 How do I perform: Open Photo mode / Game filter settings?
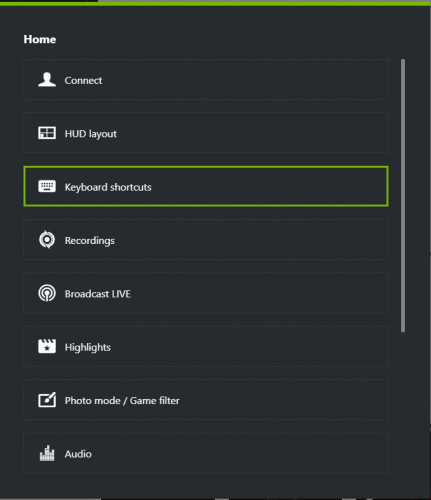click(206, 400)
